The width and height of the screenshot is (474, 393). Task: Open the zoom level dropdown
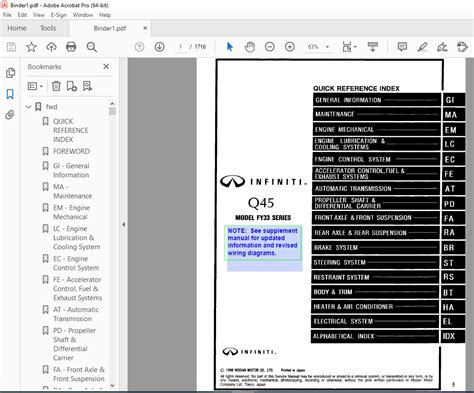click(x=327, y=47)
